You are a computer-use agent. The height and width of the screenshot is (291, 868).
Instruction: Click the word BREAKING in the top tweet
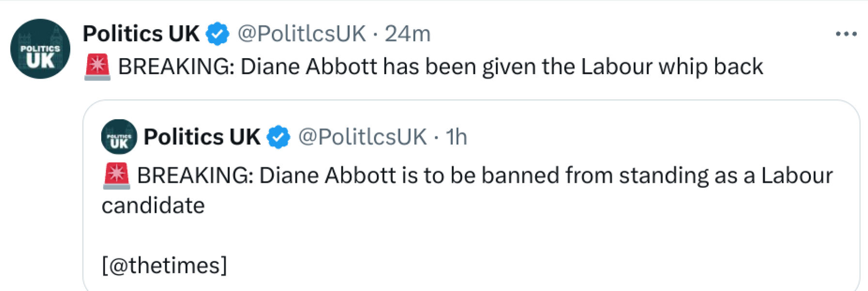tap(176, 67)
